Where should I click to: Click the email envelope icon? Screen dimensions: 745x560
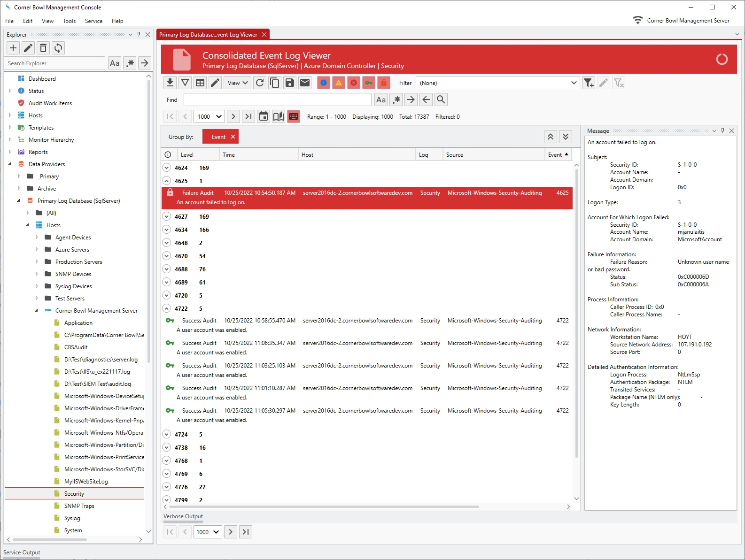[x=305, y=83]
